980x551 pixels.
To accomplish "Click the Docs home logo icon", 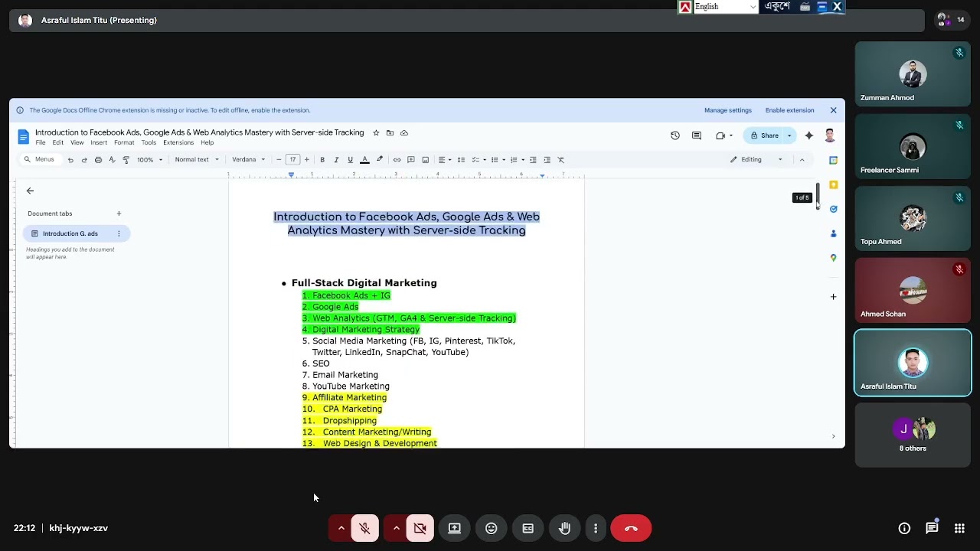I will tap(23, 136).
